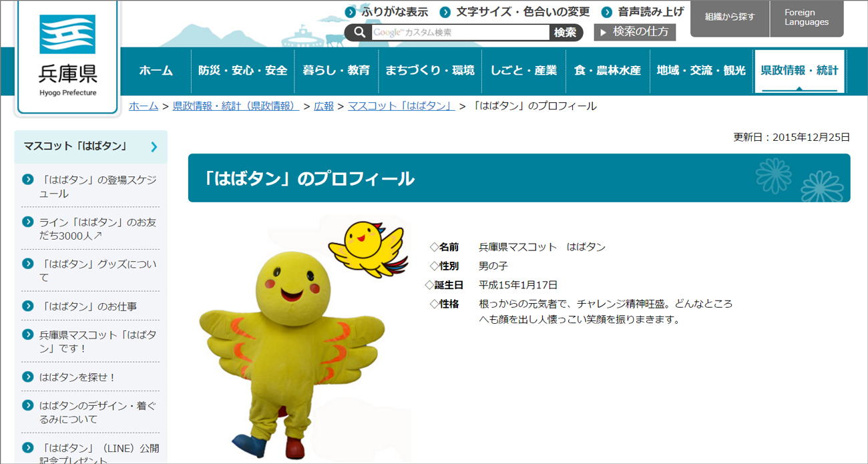Open the ホーム navigation tab
Image resolution: width=868 pixels, height=464 pixels.
pos(156,70)
